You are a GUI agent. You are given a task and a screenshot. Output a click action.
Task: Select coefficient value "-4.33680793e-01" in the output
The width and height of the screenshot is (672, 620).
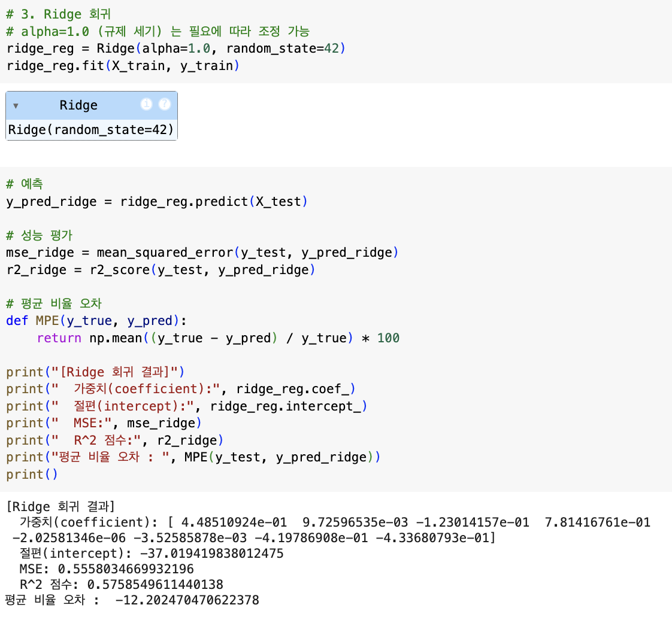[x=432, y=538]
